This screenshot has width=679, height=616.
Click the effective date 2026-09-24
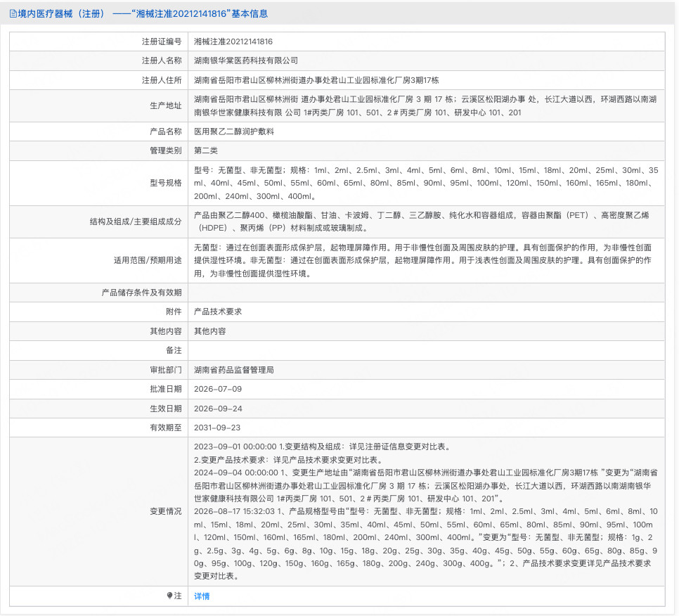[x=218, y=409]
